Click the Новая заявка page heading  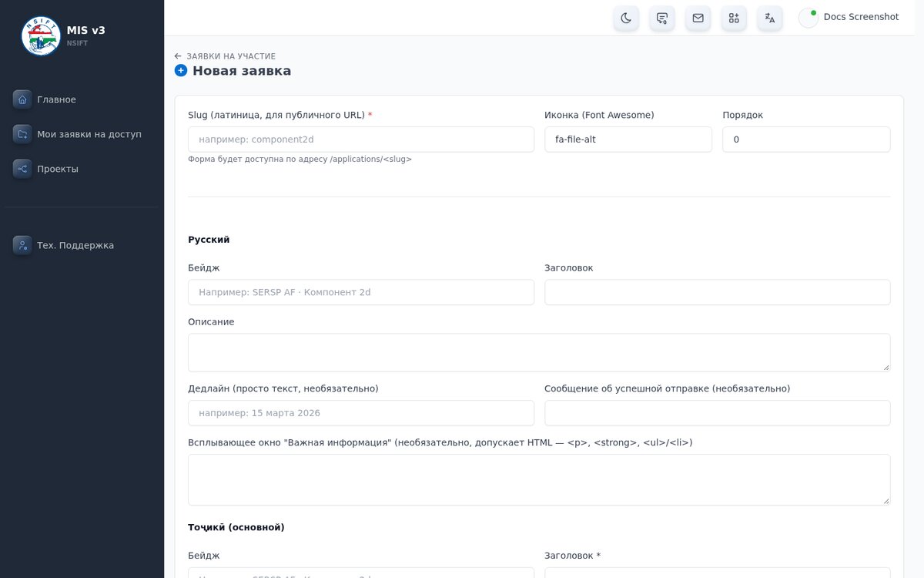tap(242, 71)
